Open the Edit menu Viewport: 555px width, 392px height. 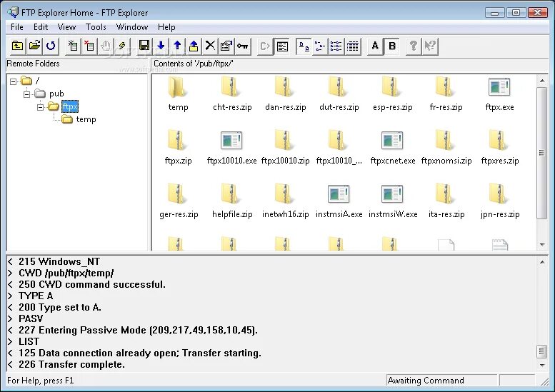pyautogui.click(x=41, y=27)
